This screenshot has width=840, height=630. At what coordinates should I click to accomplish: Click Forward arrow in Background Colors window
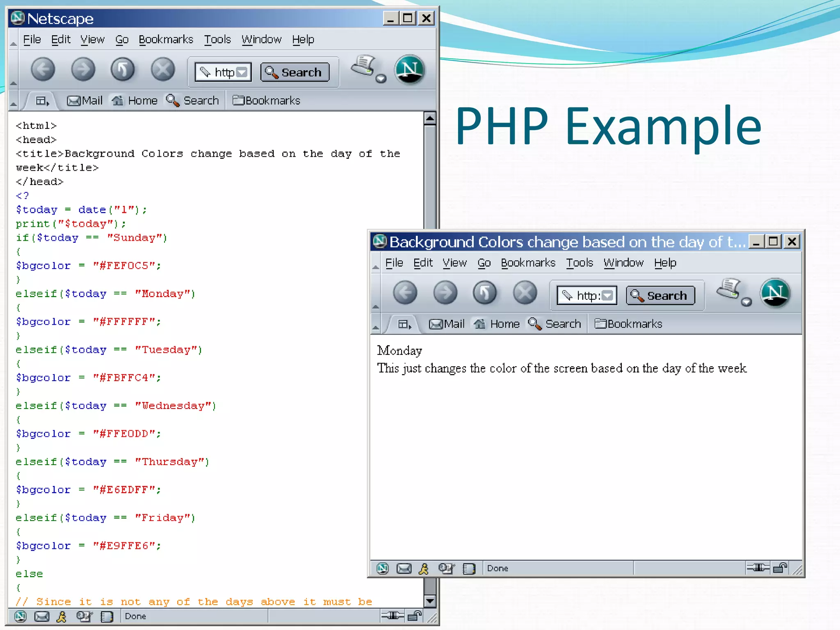pos(445,292)
